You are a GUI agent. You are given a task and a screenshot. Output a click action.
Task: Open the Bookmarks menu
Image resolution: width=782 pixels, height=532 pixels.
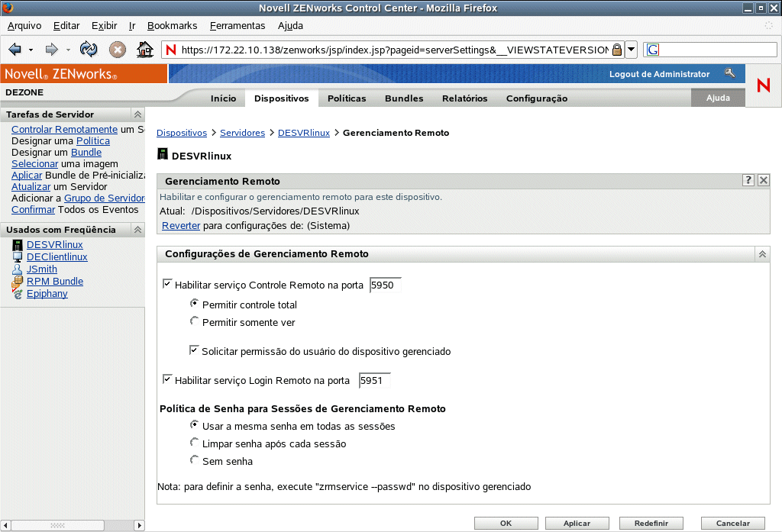[x=172, y=25]
